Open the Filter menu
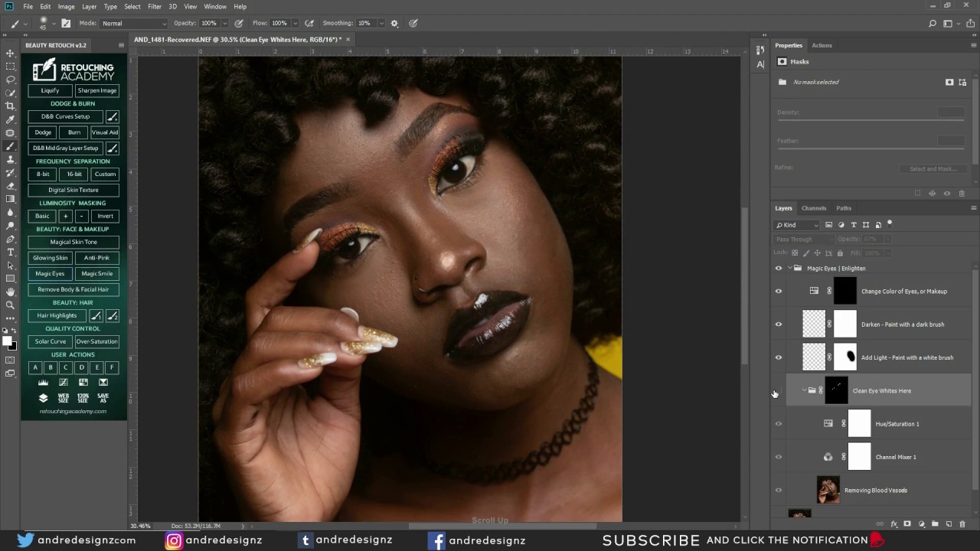 click(155, 7)
